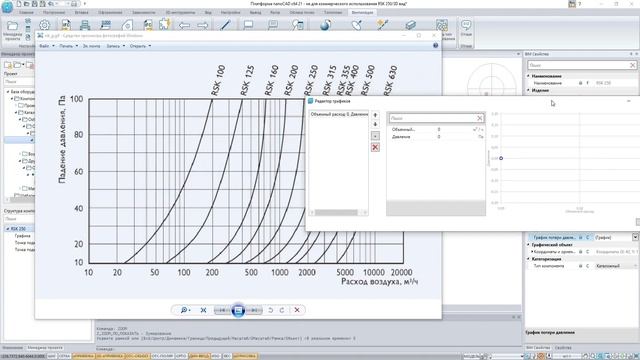Image resolution: width=640 pixels, height=360 pixels.
Task: Open the Вид ribbon tab
Action: (x=208, y=13)
